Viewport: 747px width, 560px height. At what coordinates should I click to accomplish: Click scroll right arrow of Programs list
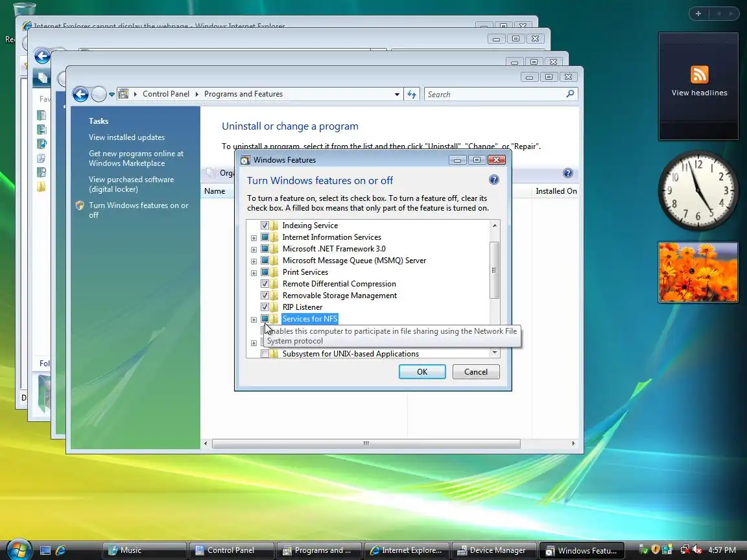click(573, 443)
